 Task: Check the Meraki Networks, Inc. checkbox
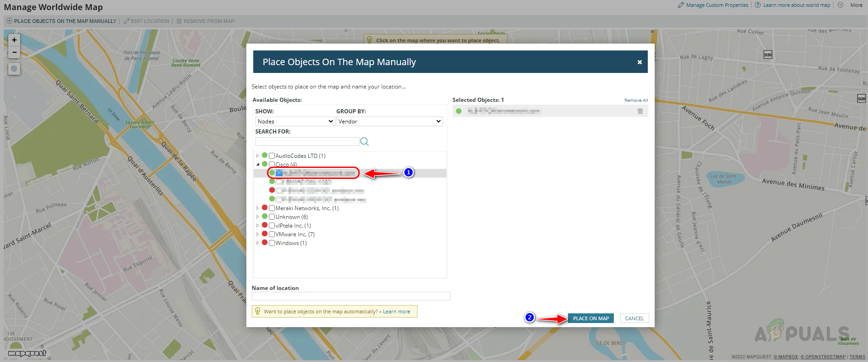(272, 208)
